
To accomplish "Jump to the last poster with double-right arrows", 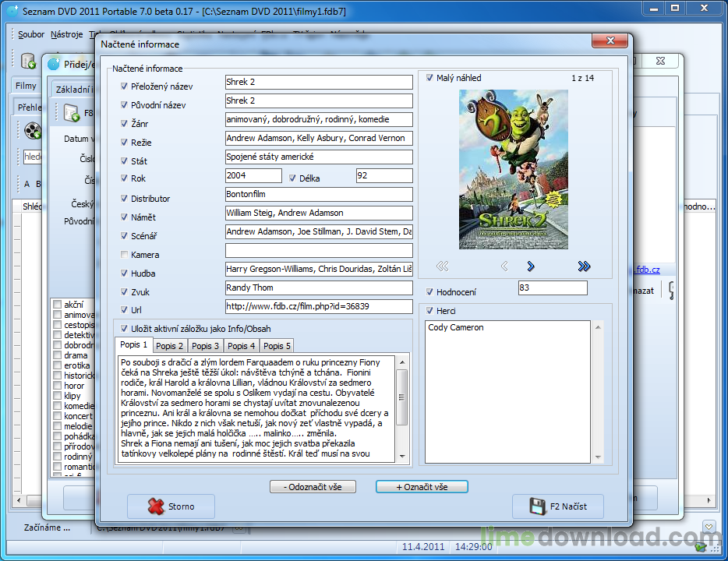I will pos(585,266).
